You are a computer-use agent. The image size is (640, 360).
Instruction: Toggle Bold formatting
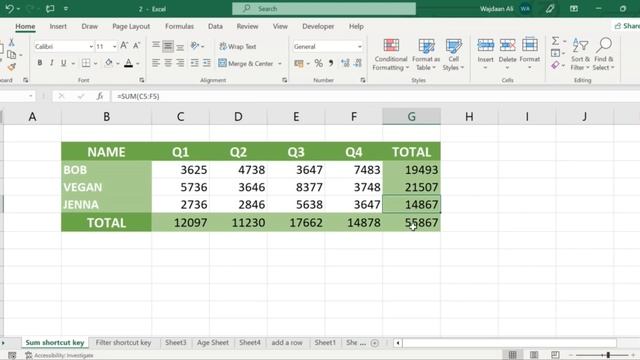40,63
